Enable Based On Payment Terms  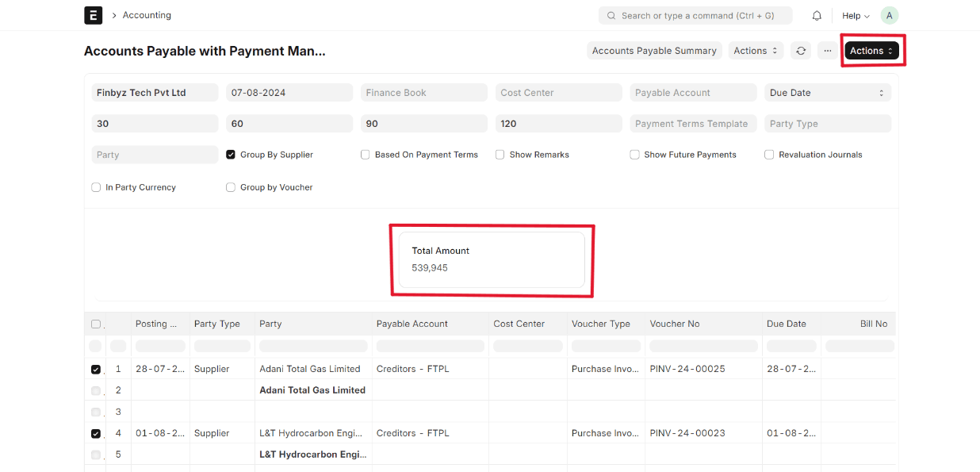click(366, 155)
